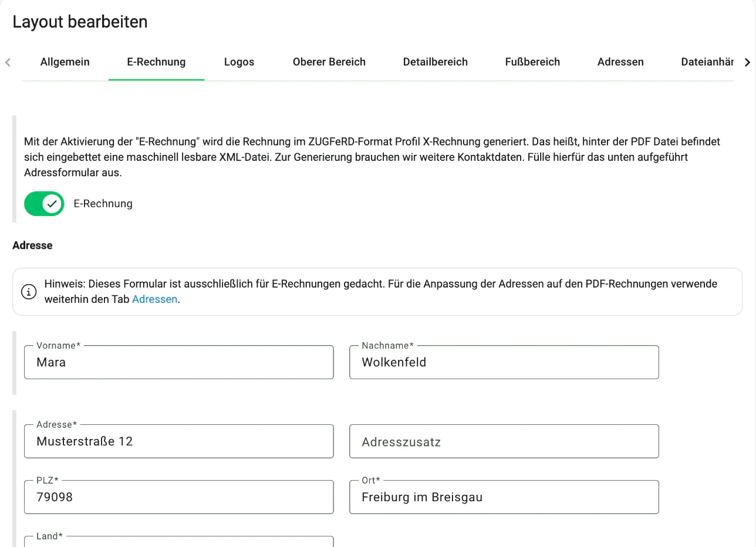
Task: Switch to the Logos tab
Action: coord(239,62)
